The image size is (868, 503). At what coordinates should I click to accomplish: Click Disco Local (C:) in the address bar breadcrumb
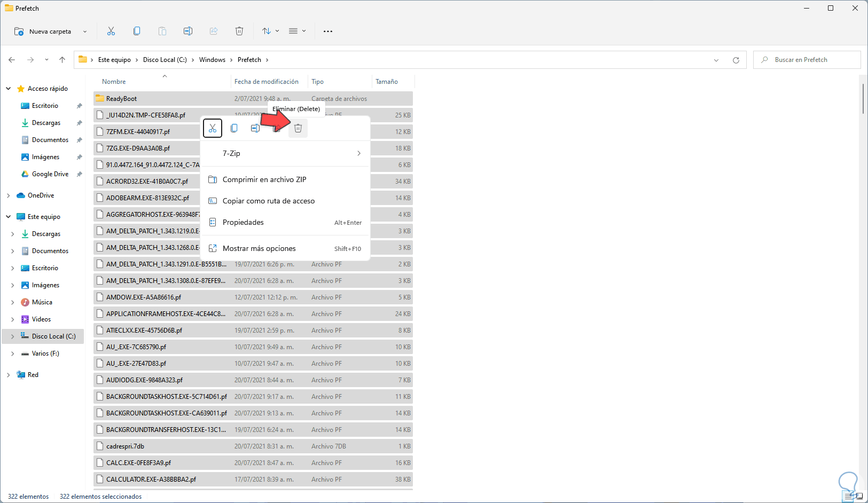165,60
